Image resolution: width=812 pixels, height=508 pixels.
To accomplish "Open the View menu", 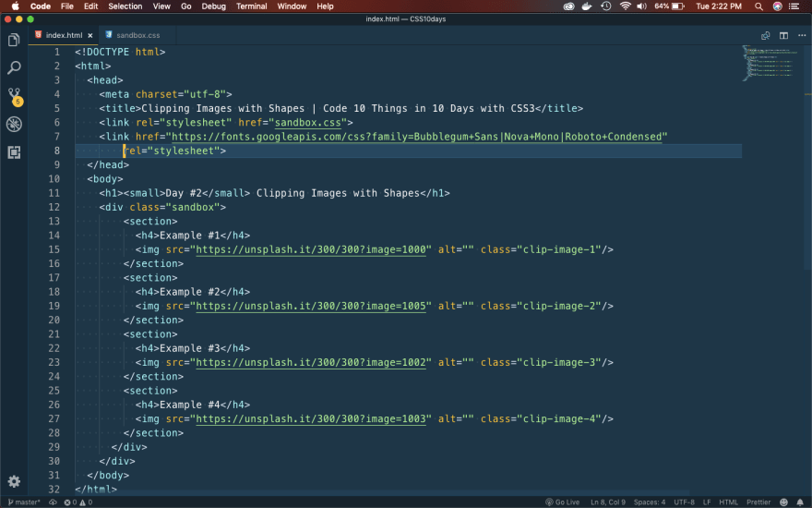I will coord(161,6).
